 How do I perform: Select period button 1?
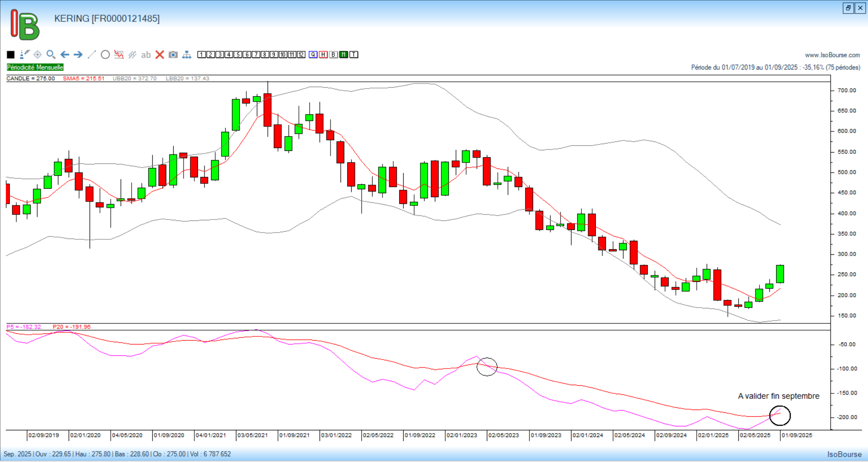(202, 55)
